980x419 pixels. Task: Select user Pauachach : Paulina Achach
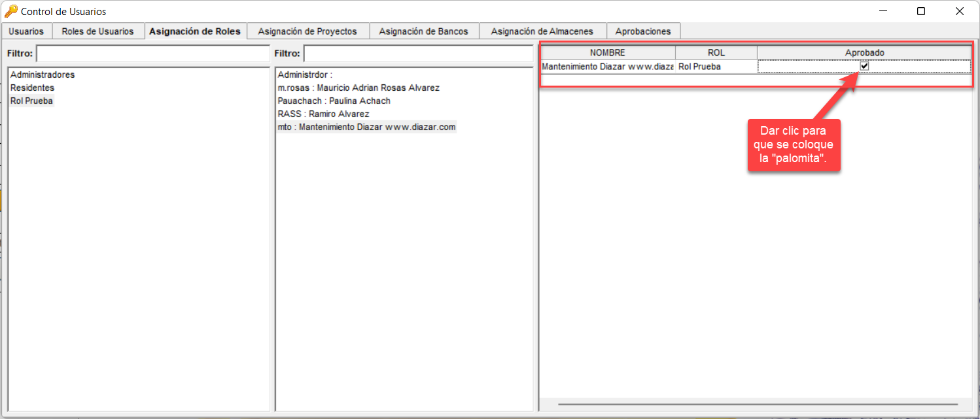[x=334, y=100]
